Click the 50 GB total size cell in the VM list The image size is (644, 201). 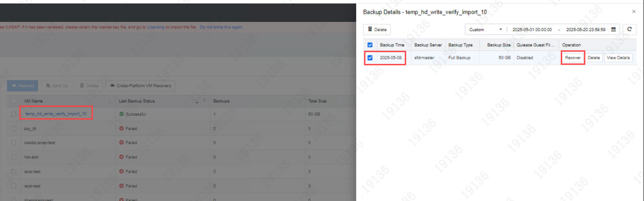(314, 114)
